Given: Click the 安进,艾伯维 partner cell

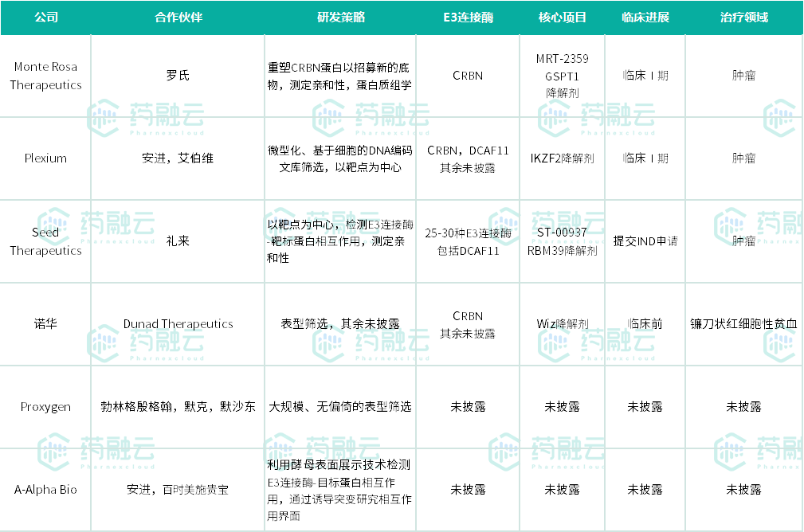Looking at the screenshot, I should (178, 158).
